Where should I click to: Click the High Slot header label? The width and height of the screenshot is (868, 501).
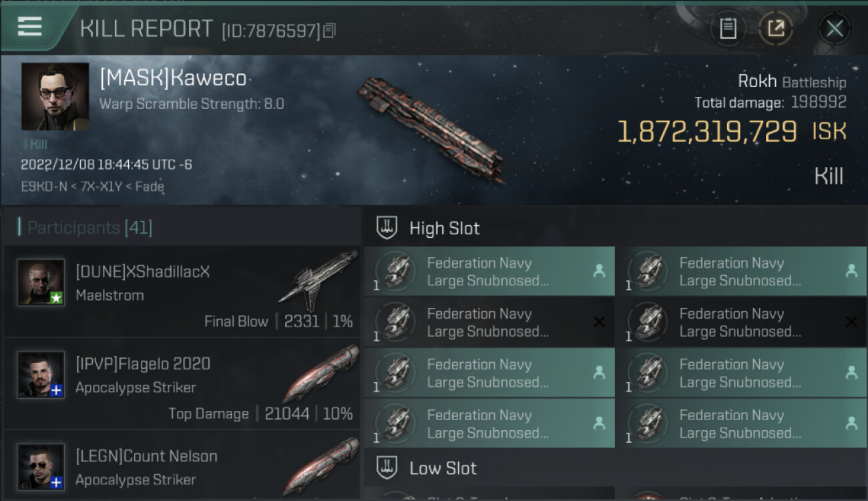(x=444, y=228)
